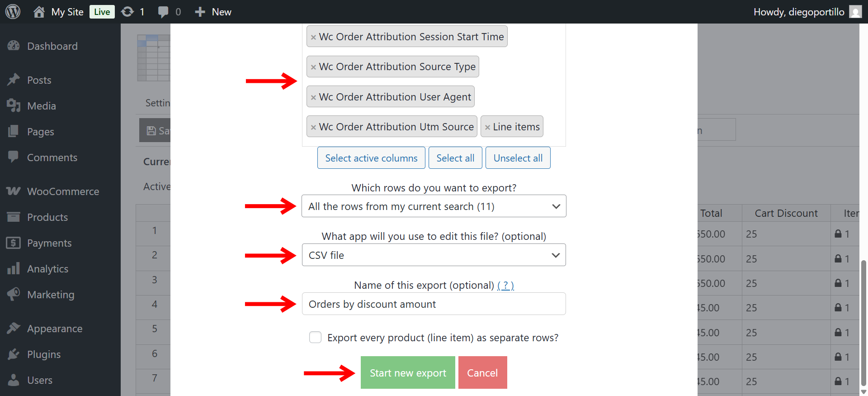Open the rows-to-export dropdown

(x=434, y=206)
